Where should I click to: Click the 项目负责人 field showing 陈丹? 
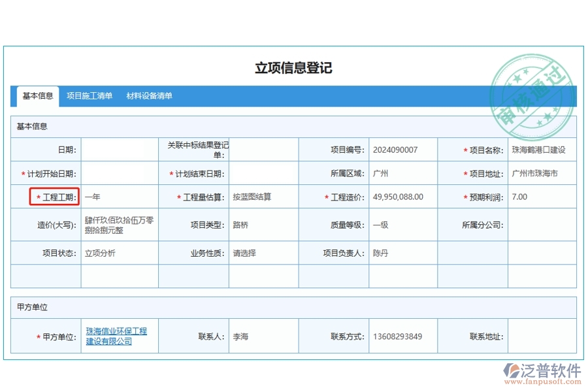402,253
